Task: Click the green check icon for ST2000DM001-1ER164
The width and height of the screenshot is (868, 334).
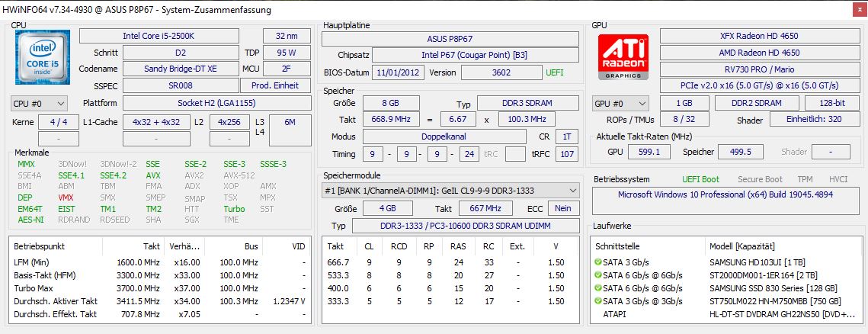Action: coord(597,275)
